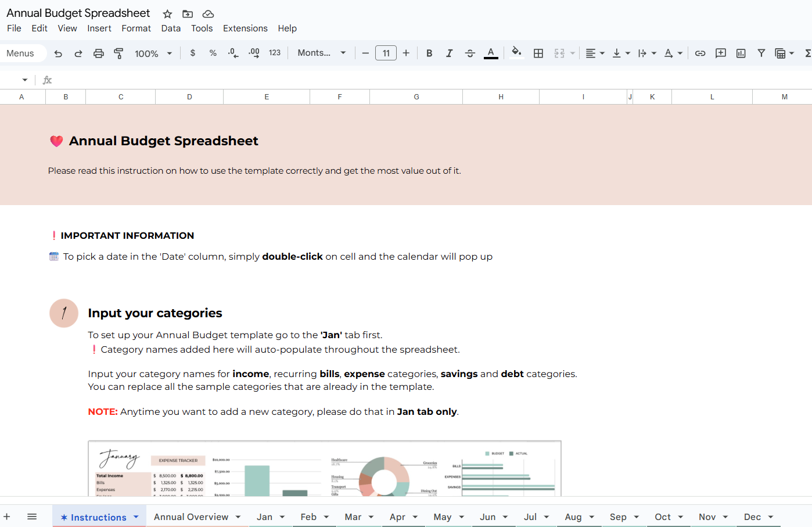
Task: Open the fill color picker
Action: click(516, 52)
